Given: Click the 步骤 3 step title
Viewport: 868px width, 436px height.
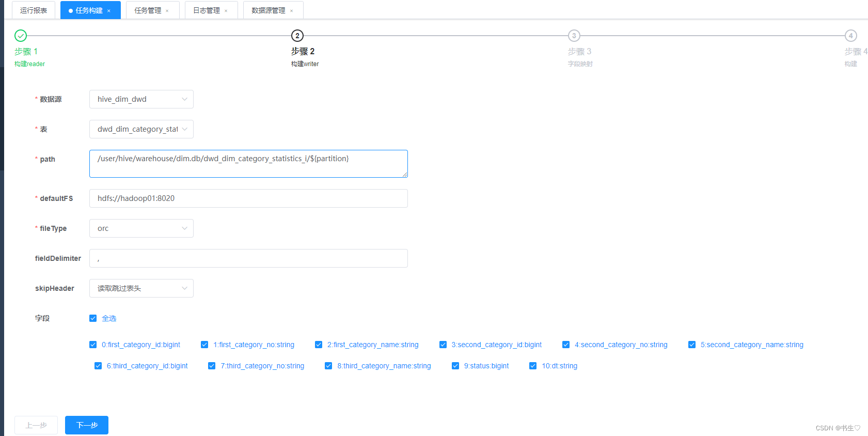Looking at the screenshot, I should [579, 52].
